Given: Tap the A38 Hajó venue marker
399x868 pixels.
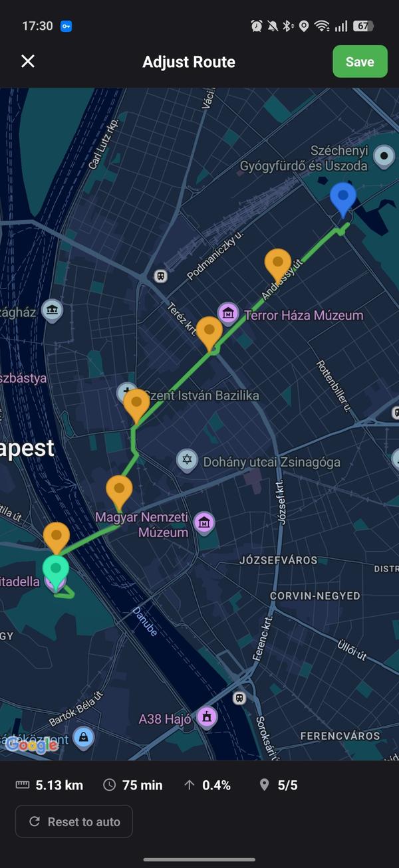Looking at the screenshot, I should [207, 717].
